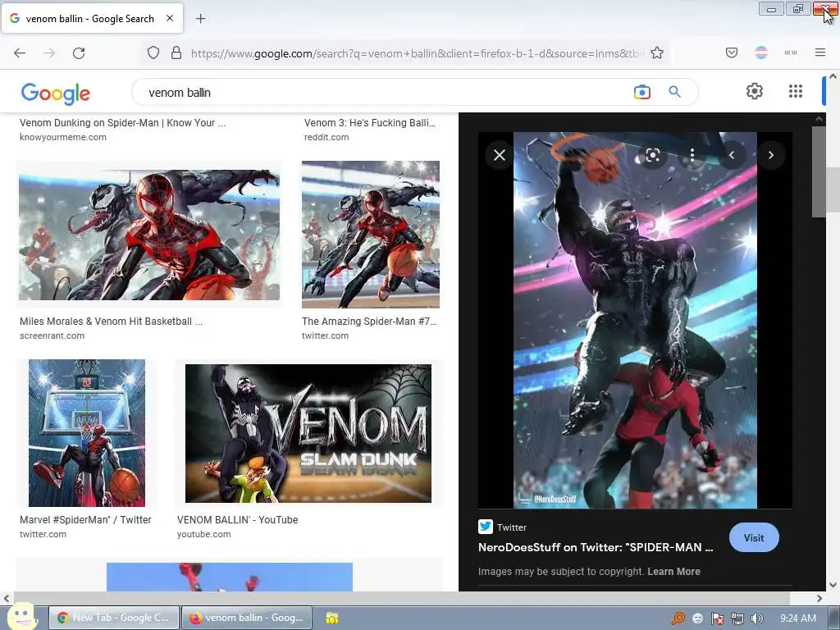Click the 9:24 AM clock
This screenshot has width=840, height=630.
point(797,619)
